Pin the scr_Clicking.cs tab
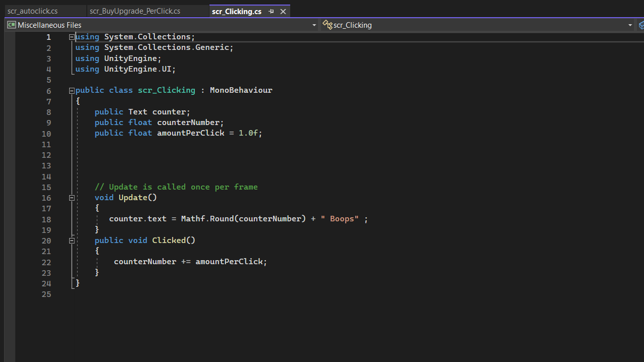 [272, 11]
